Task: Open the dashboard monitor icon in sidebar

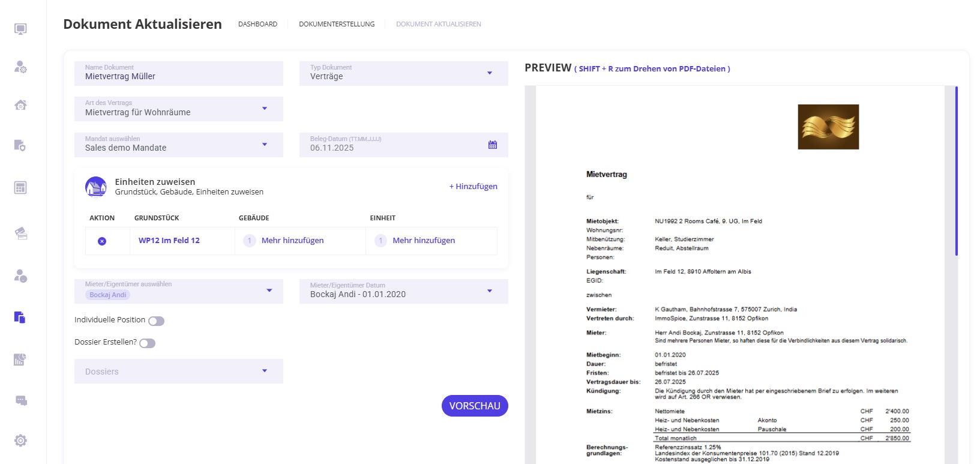Action: point(20,29)
